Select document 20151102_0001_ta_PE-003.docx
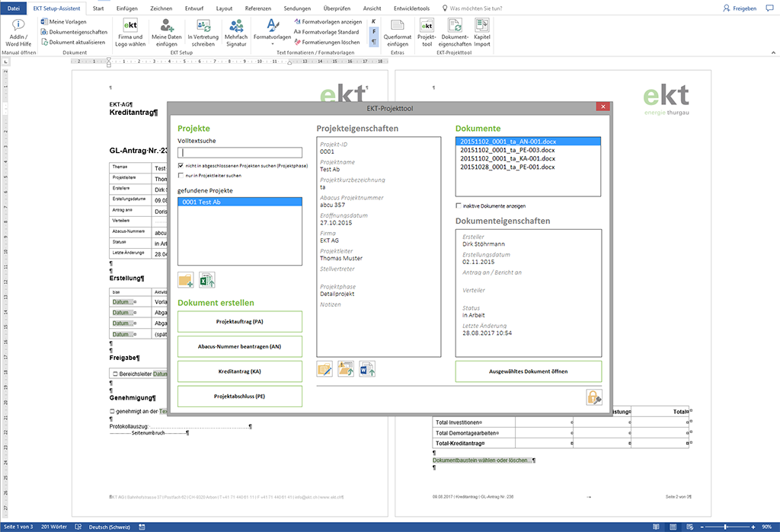Viewport: 780px width, 532px height. point(528,150)
